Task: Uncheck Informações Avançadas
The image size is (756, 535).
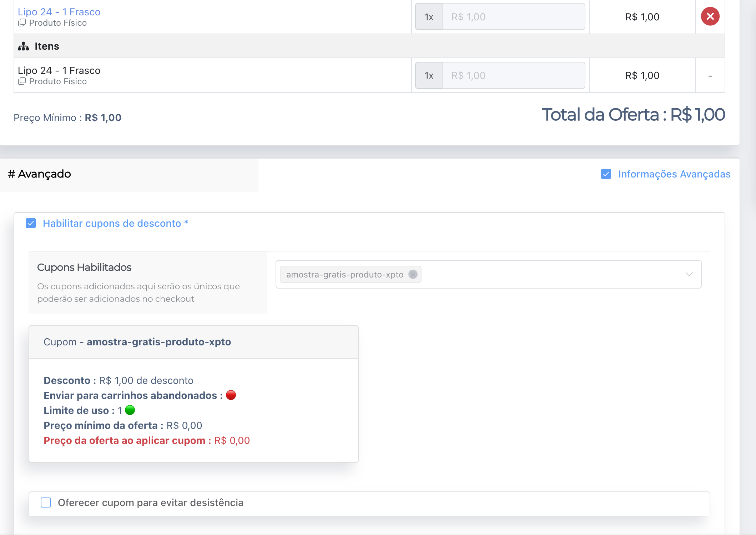Action: [x=606, y=174]
